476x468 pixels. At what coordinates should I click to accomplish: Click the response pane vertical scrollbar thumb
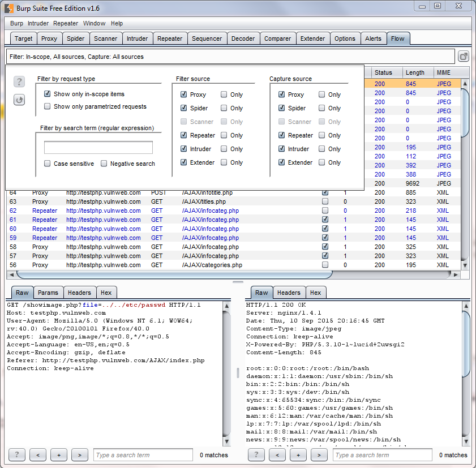(466, 344)
